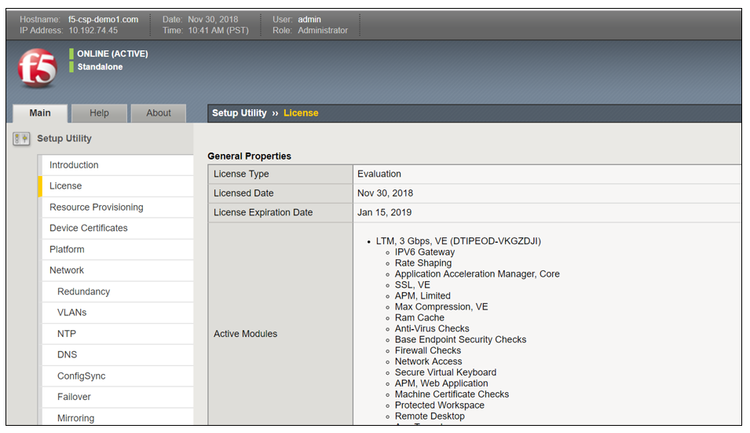Click the Firewall Checks entry
Viewport: 750px width, 433px height.
(x=428, y=351)
